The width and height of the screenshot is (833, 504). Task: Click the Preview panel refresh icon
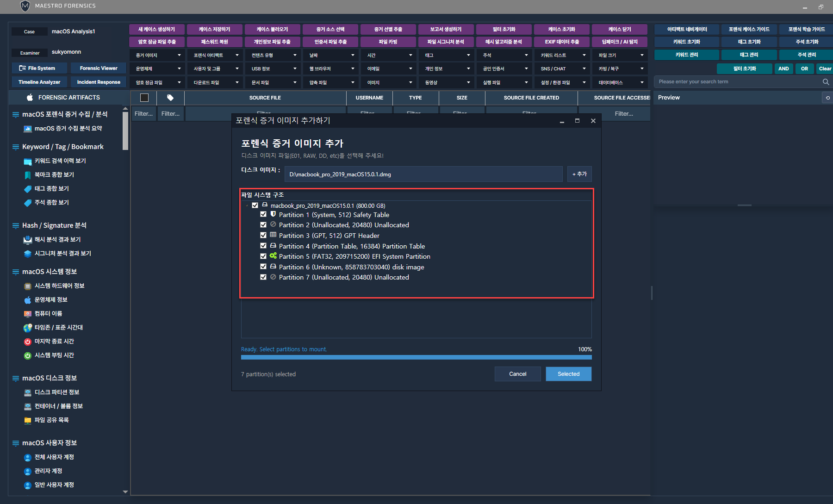pos(827,98)
